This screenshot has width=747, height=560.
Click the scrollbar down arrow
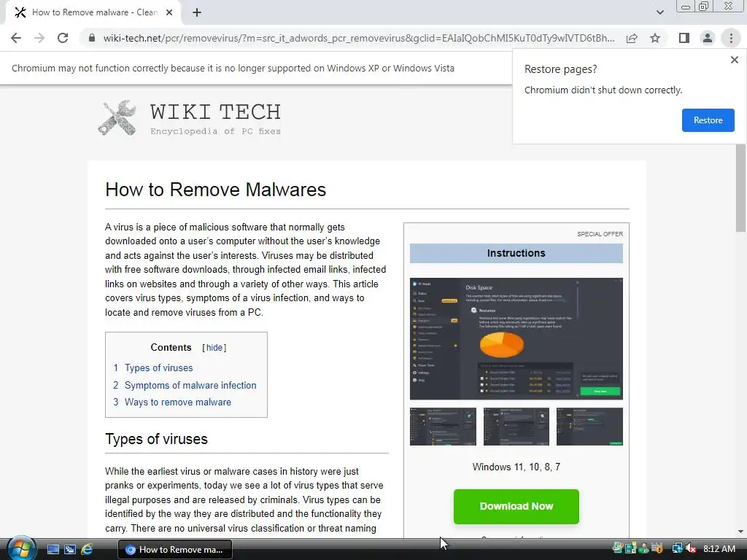click(740, 532)
